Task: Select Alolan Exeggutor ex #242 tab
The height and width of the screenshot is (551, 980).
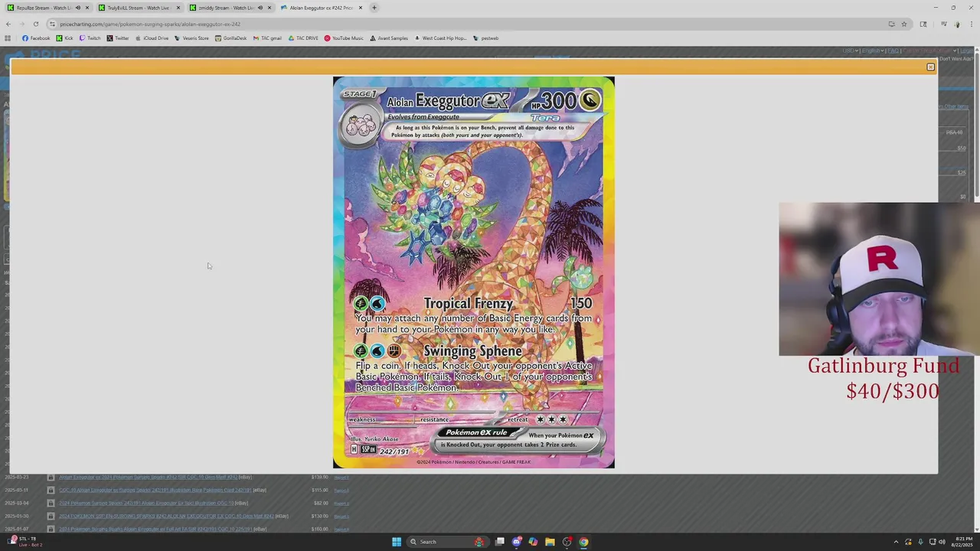Action: (322, 8)
